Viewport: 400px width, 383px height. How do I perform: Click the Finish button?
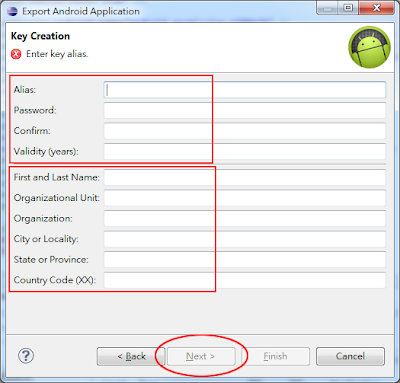click(275, 356)
